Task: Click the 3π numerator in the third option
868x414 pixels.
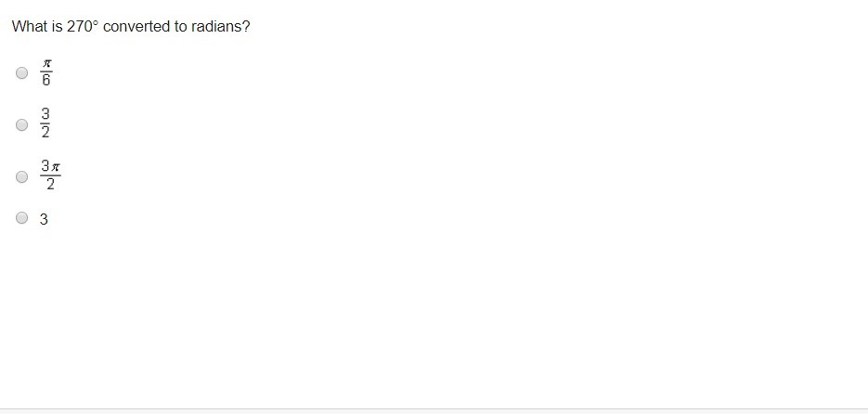Action: pyautogui.click(x=50, y=166)
